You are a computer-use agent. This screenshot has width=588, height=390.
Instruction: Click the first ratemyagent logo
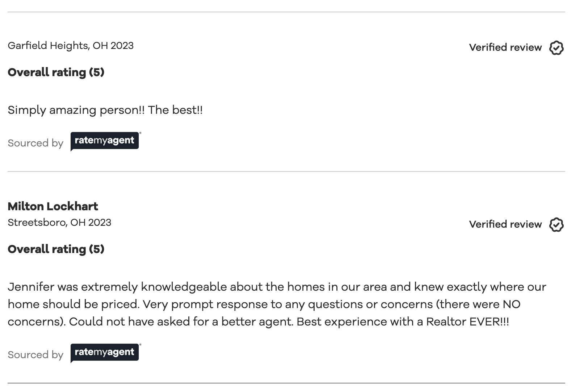[x=105, y=141]
